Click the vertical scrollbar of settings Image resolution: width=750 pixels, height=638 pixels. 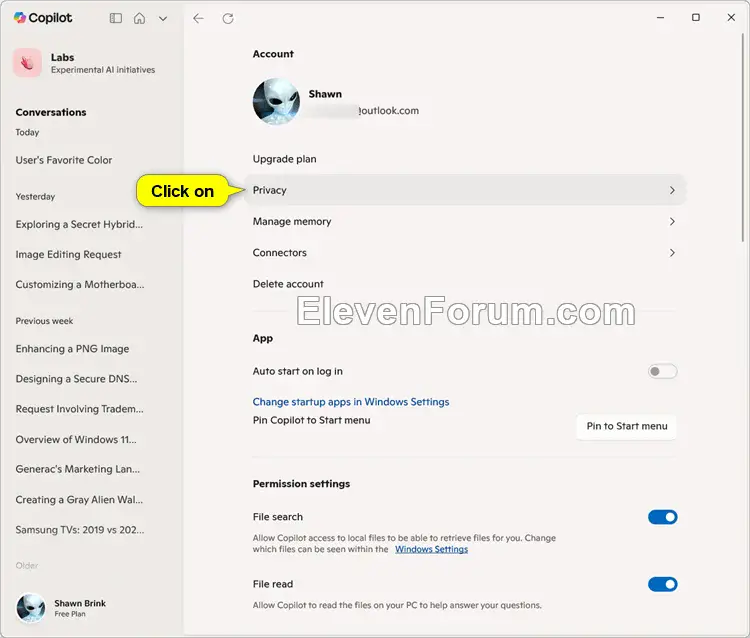tap(743, 139)
